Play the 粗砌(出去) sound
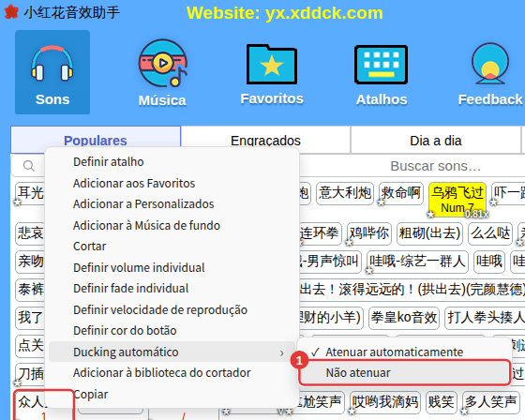Image resolution: width=525 pixels, height=420 pixels. pyautogui.click(x=429, y=233)
